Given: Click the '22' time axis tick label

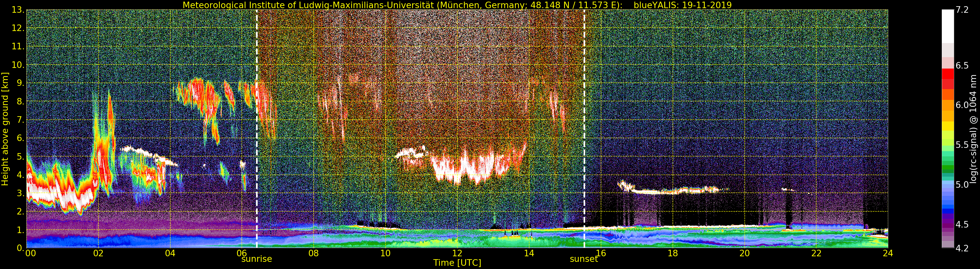Looking at the screenshot, I should click(816, 253).
